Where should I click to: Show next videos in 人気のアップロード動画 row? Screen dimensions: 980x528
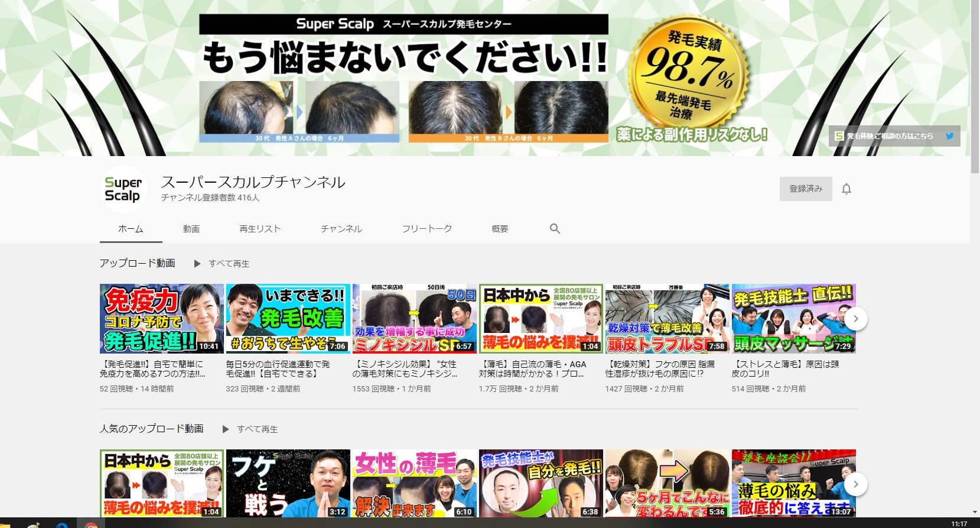(x=855, y=484)
